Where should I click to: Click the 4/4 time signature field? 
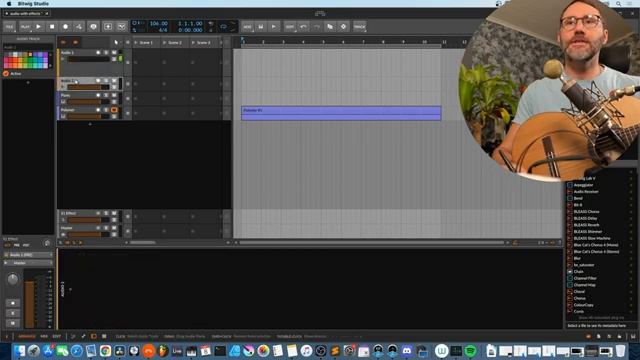pos(163,30)
